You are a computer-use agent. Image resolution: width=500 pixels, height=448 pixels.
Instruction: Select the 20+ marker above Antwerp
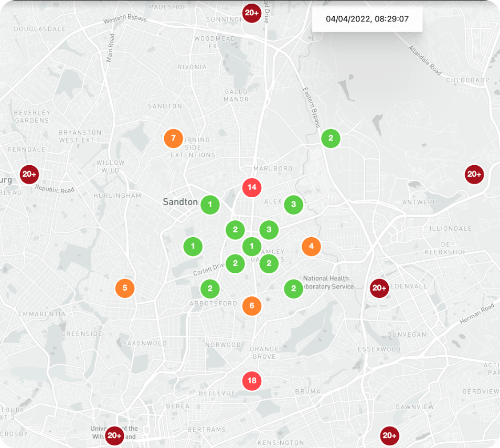click(474, 174)
